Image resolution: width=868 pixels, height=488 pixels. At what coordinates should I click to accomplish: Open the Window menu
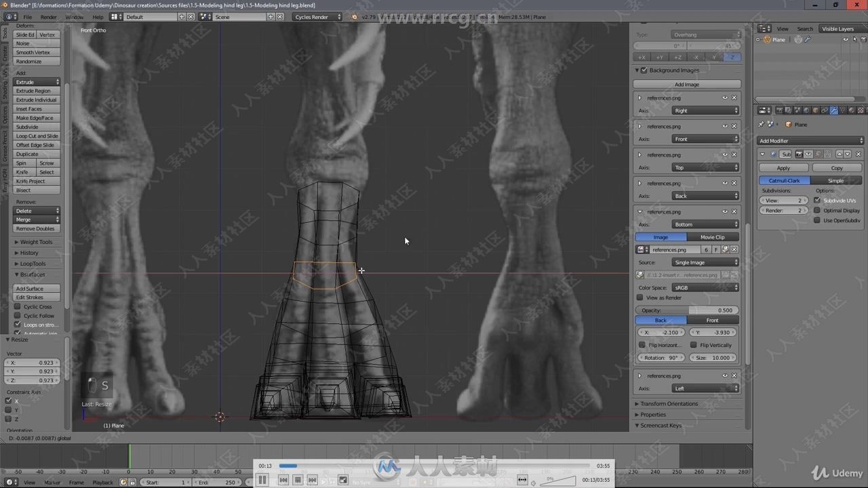(x=75, y=16)
